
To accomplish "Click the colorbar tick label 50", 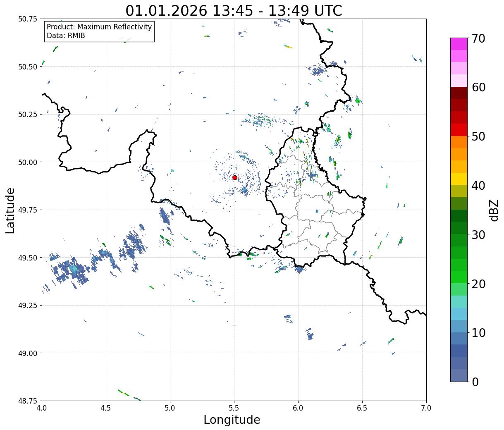I will (478, 136).
